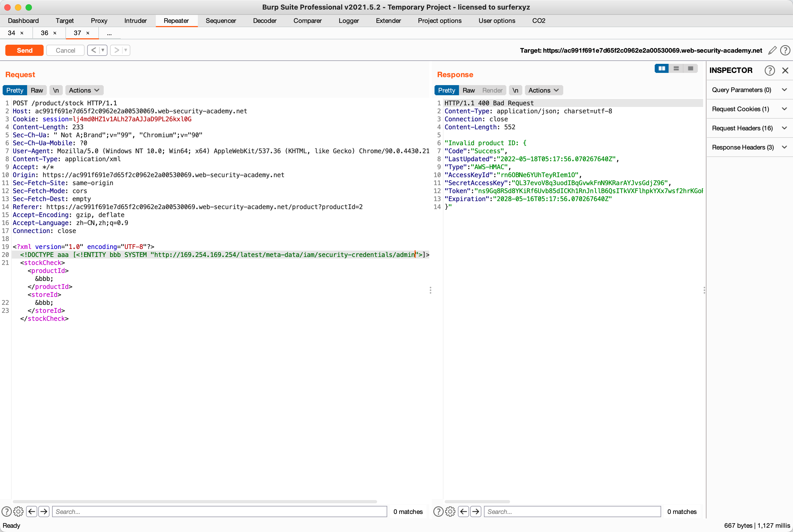Click splitter handle between request and response

431,290
